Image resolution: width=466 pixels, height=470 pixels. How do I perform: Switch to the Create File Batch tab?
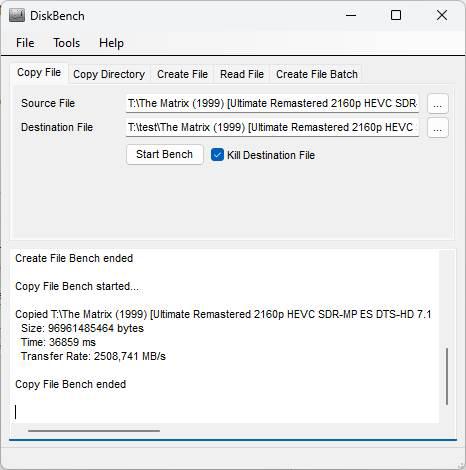click(x=317, y=74)
